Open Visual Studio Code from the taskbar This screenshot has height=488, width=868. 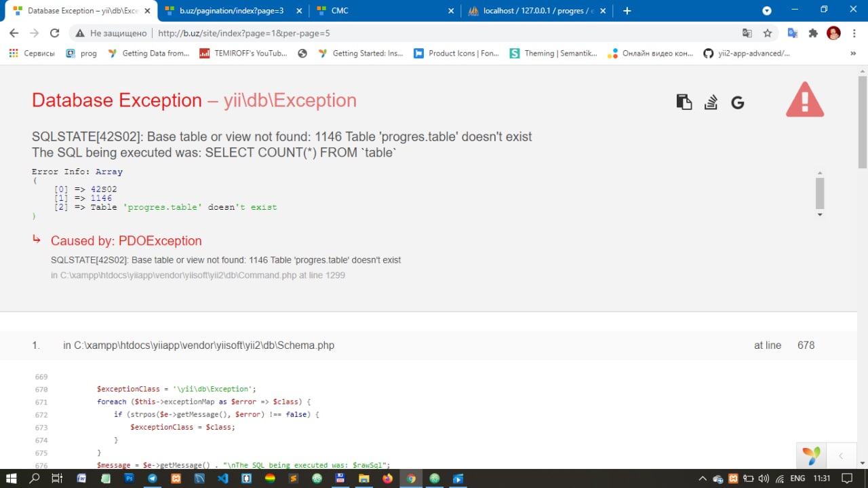[x=223, y=478]
